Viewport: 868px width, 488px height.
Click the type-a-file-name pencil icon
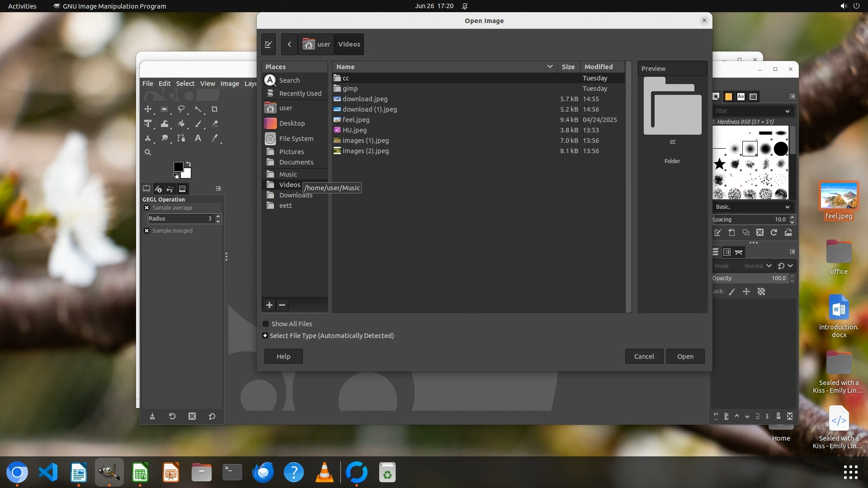269,44
